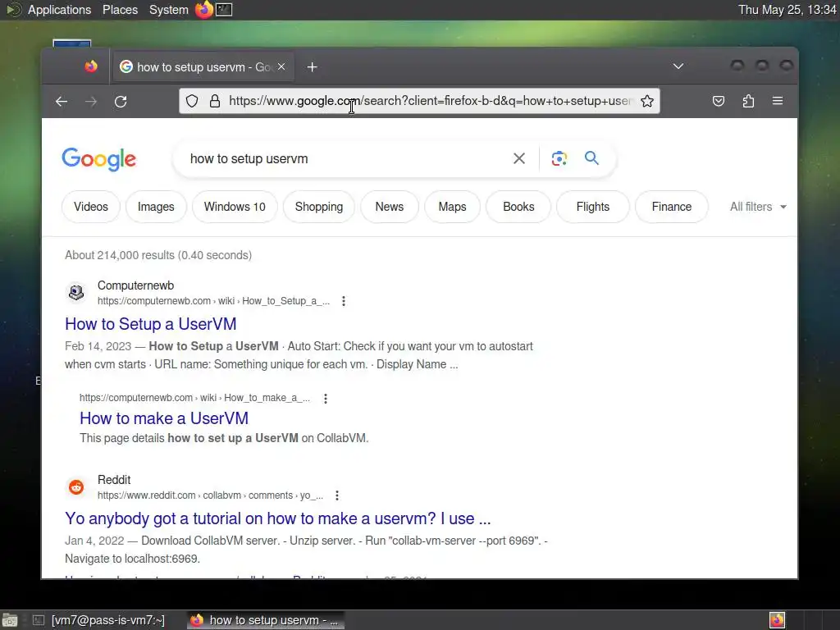This screenshot has width=840, height=630.
Task: Filter results by Images
Action: tap(156, 207)
